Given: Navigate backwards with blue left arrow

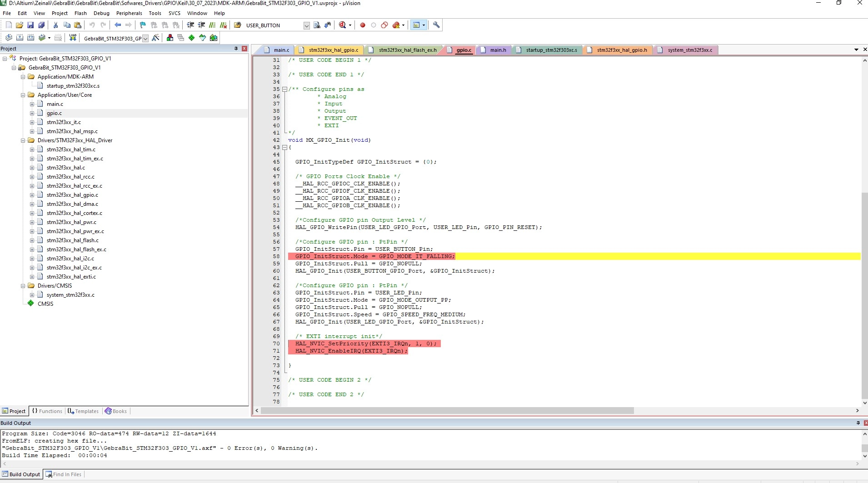Looking at the screenshot, I should 118,25.
